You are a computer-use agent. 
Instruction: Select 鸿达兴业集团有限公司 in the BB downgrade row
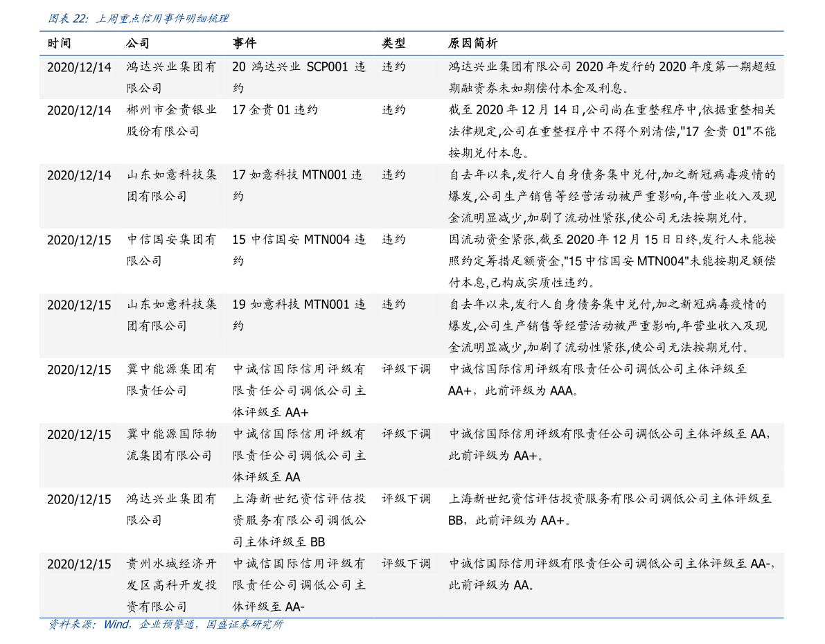pyautogui.click(x=172, y=509)
